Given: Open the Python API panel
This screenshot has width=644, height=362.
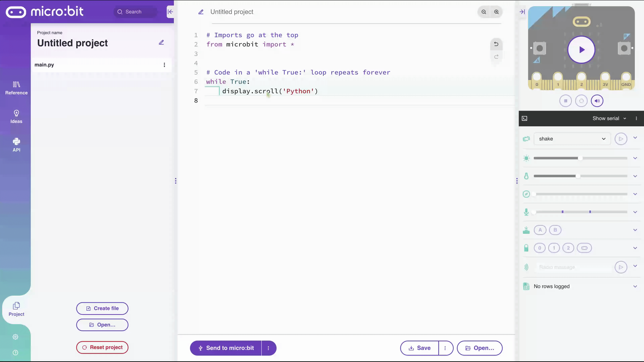Looking at the screenshot, I should point(16,145).
